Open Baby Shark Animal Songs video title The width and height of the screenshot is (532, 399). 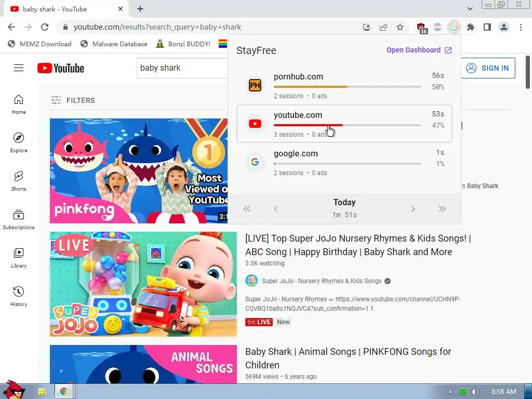tap(348, 358)
